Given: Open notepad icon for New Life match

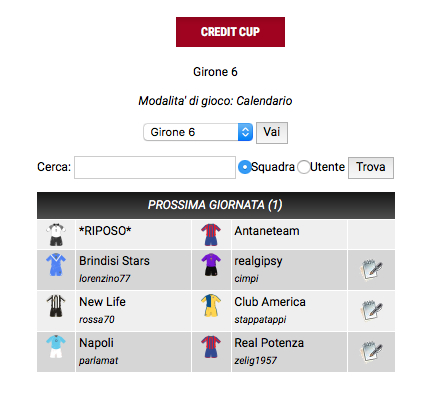Looking at the screenshot, I should (371, 311).
